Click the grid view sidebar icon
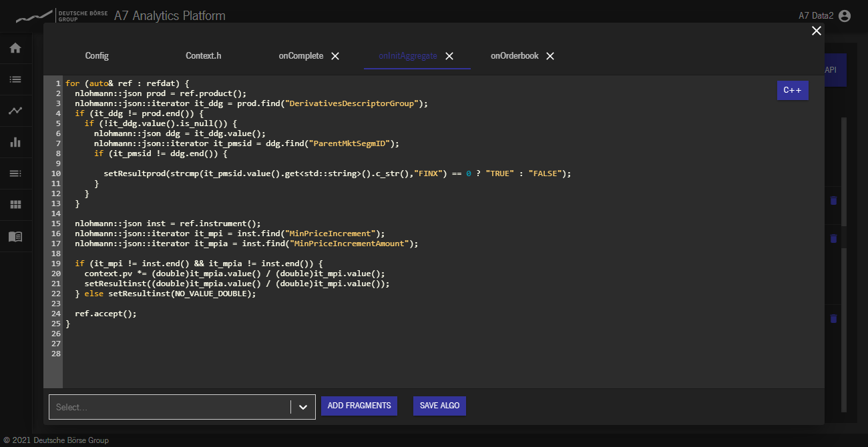Viewport: 868px width, 447px height. [15, 205]
